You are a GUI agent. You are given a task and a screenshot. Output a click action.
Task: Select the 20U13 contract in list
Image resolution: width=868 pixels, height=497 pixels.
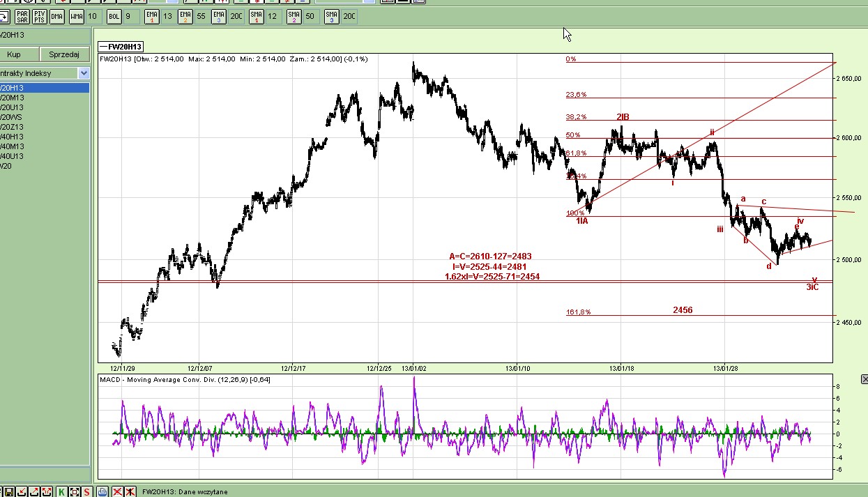[45, 107]
